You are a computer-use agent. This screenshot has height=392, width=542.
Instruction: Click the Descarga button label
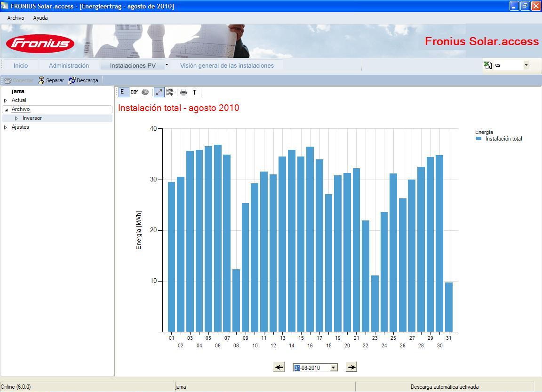tap(87, 80)
